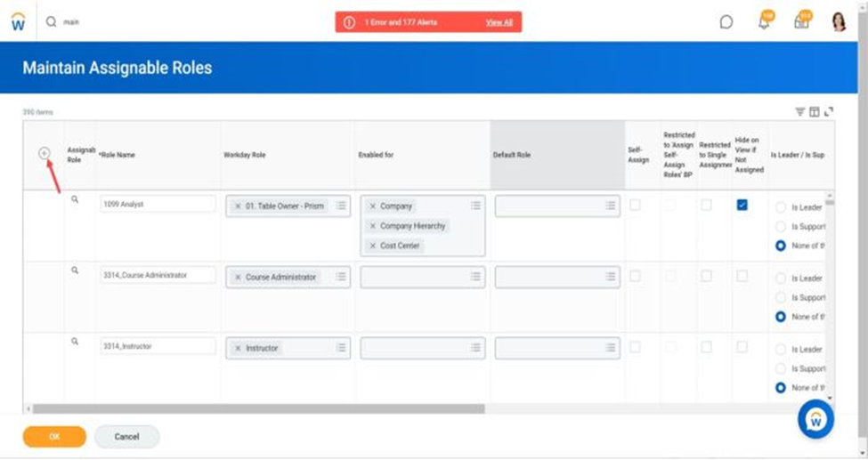Open Default Role prompt for 1099 Analyst
The image size is (868, 460).
click(610, 206)
